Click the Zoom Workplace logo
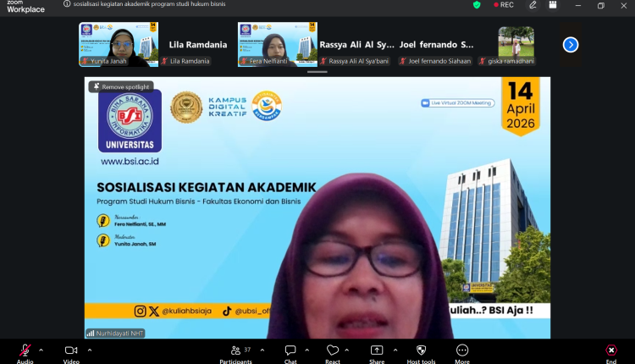The image size is (635, 364). pyautogui.click(x=25, y=7)
